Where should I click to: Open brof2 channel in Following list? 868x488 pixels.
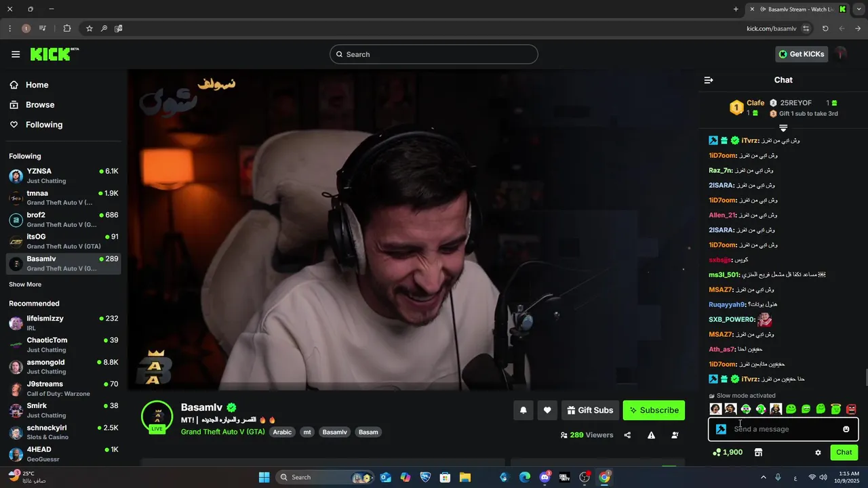pyautogui.click(x=64, y=220)
